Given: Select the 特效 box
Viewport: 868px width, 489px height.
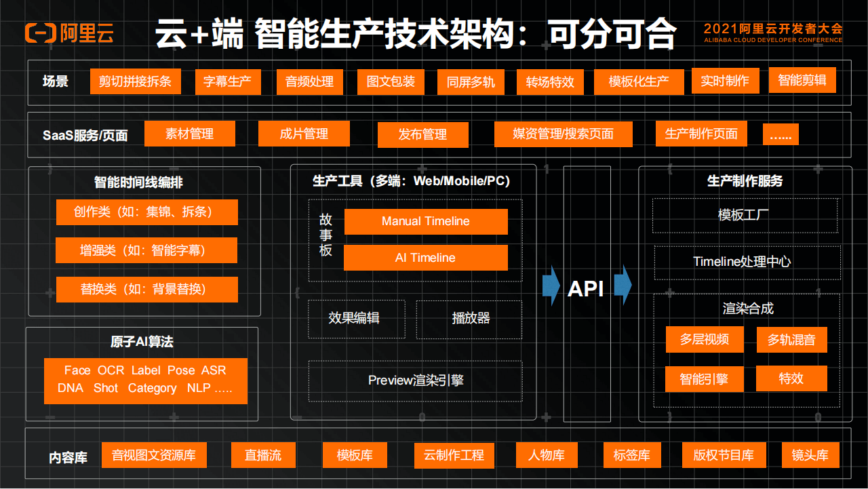Looking at the screenshot, I should tap(792, 378).
